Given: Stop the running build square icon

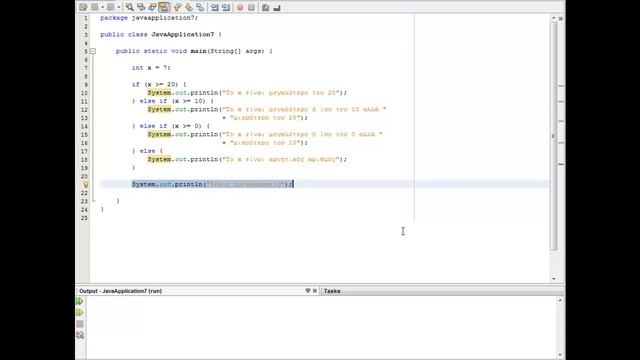Looking at the screenshot, I should coord(80,324).
